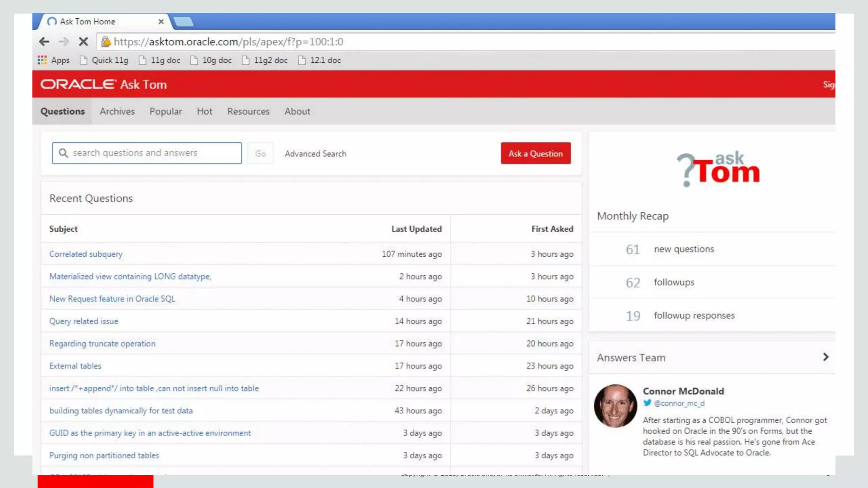
Task: Click the 62 followups count
Action: tap(633, 283)
